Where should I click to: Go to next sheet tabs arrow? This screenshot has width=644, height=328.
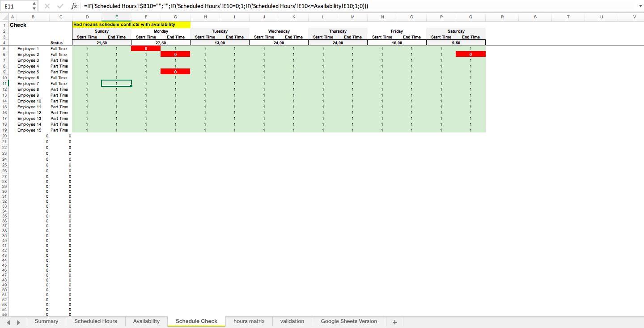[x=19, y=322]
